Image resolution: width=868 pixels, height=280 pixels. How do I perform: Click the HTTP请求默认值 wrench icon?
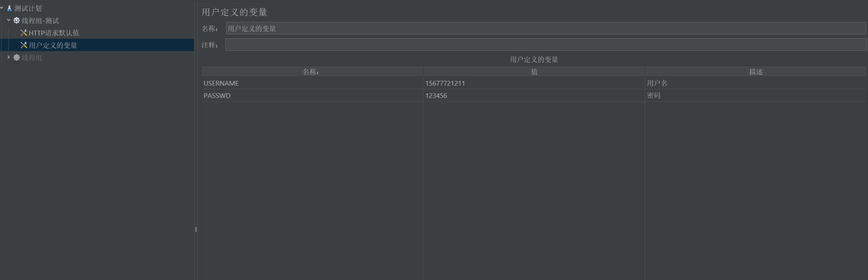tap(24, 33)
